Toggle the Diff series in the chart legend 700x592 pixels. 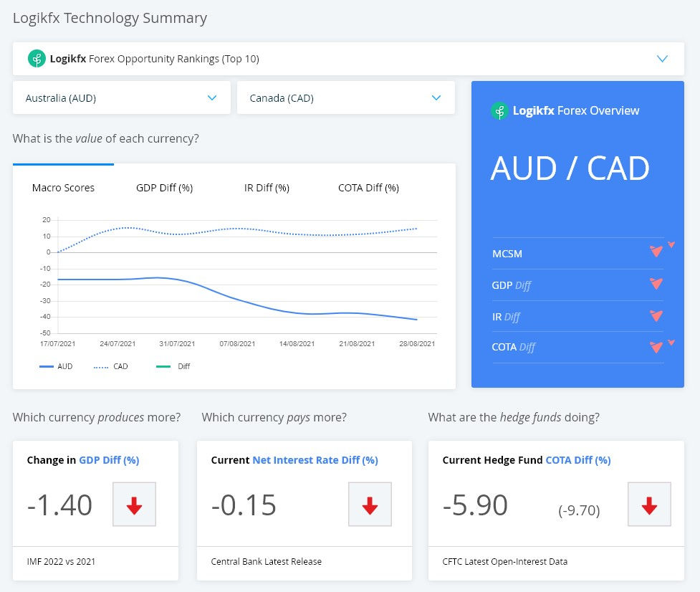173,366
